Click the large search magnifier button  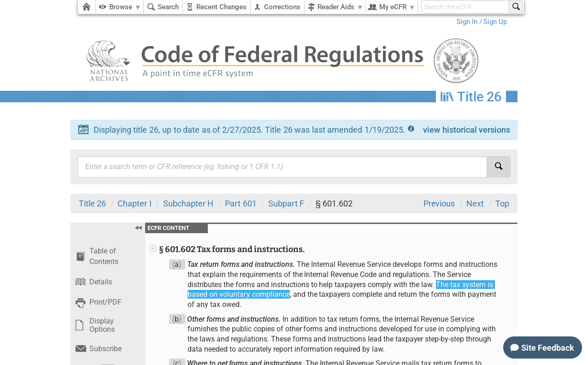pyautogui.click(x=499, y=167)
